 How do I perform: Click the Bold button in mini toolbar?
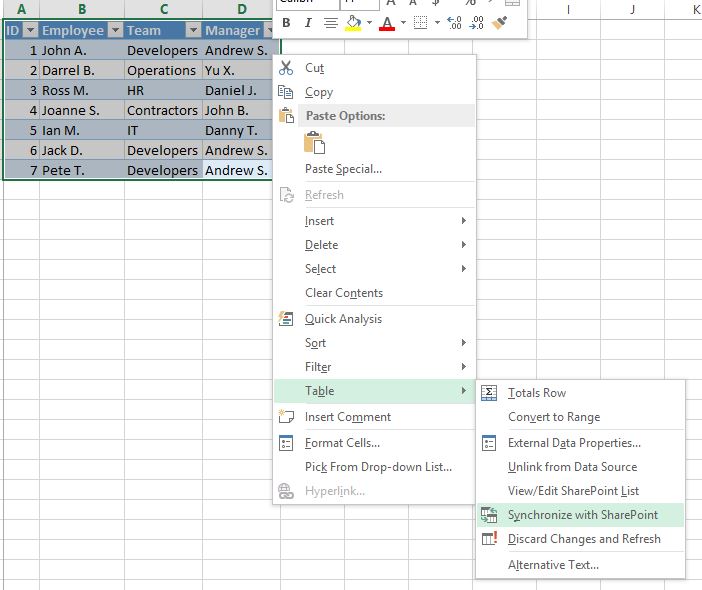click(x=287, y=22)
